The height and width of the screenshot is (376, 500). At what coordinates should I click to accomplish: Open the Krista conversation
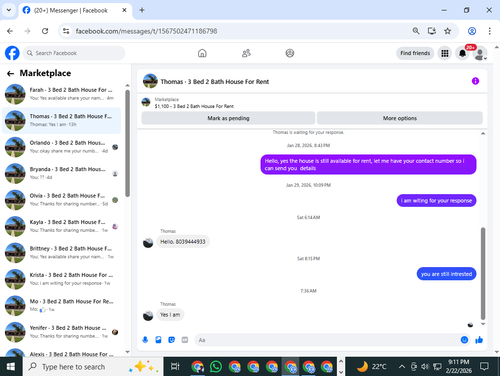[x=62, y=279]
